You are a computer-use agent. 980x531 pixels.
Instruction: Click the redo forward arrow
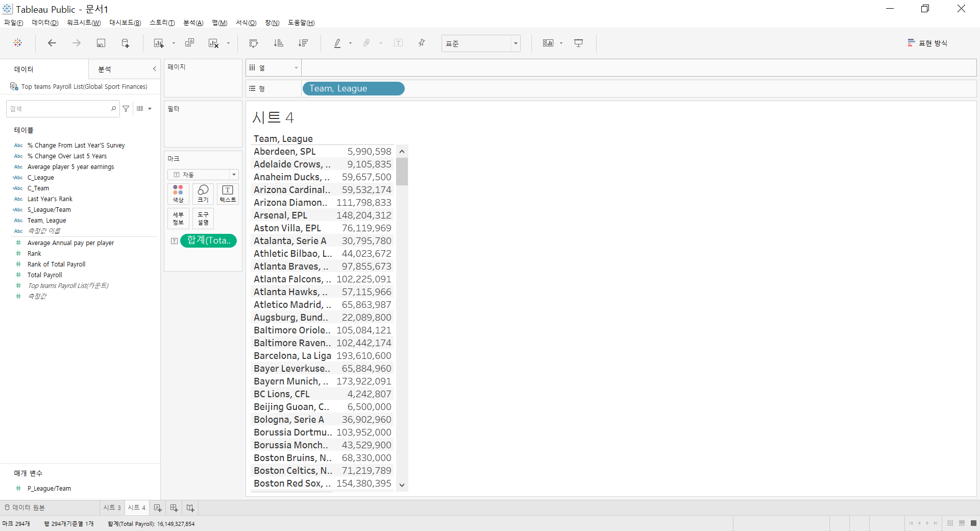[76, 43]
